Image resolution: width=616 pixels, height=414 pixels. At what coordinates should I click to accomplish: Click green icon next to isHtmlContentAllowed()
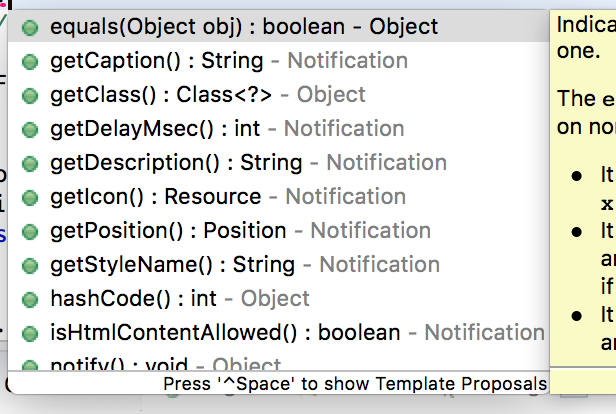[30, 333]
